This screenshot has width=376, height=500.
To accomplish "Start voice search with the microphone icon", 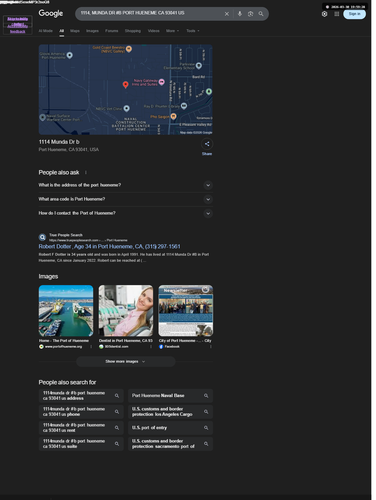I will coord(240,14).
